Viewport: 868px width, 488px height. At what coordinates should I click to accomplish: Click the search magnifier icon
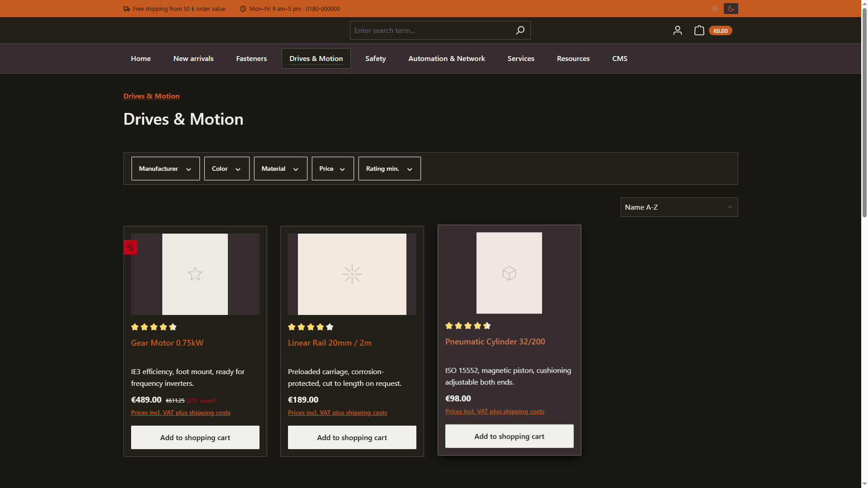(x=520, y=30)
